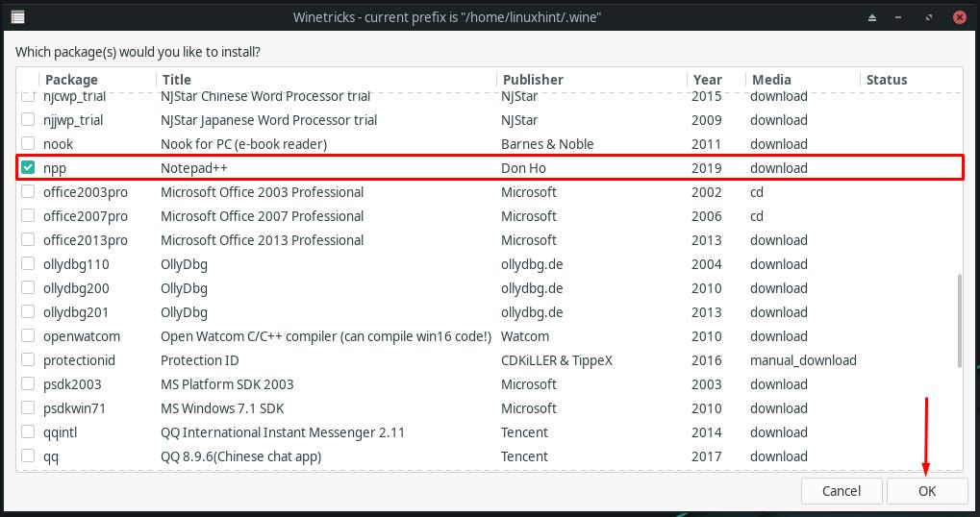
Task: Click 'Barnes & Noble' publisher cell
Action: (x=547, y=144)
